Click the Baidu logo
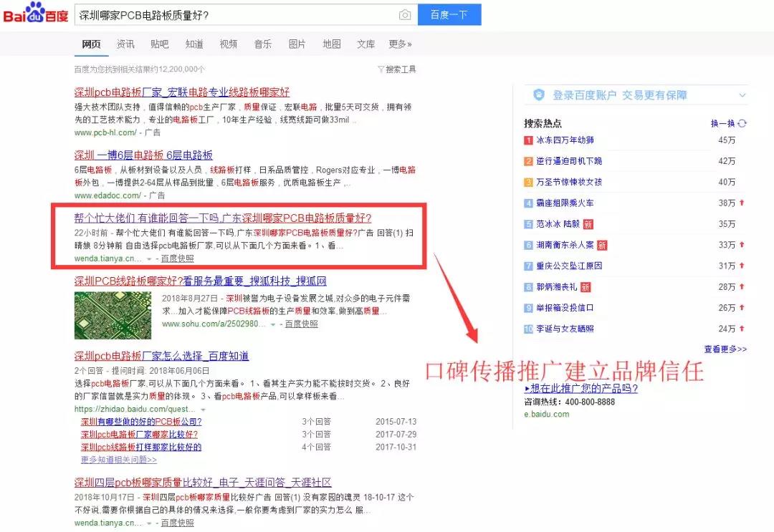Screen dimensions: 774x532 36,13
